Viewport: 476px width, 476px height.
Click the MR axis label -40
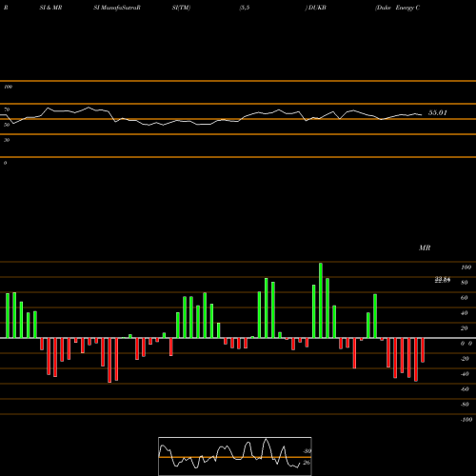point(465,374)
